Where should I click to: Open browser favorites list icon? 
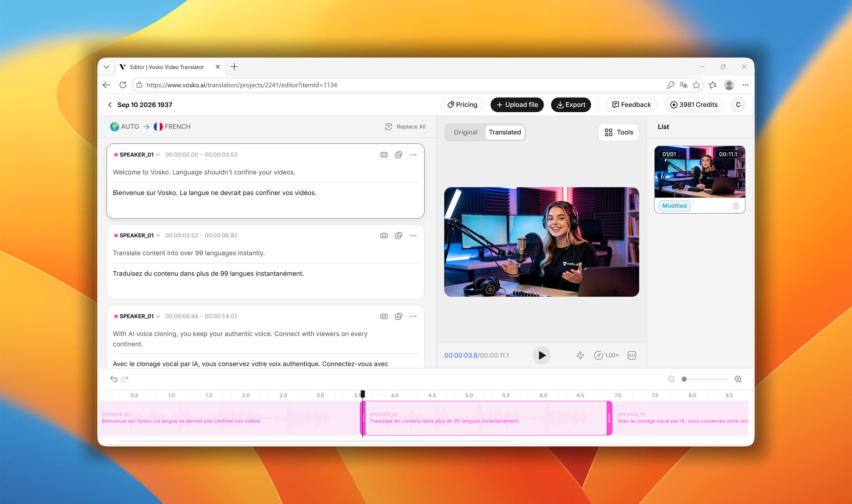point(713,85)
